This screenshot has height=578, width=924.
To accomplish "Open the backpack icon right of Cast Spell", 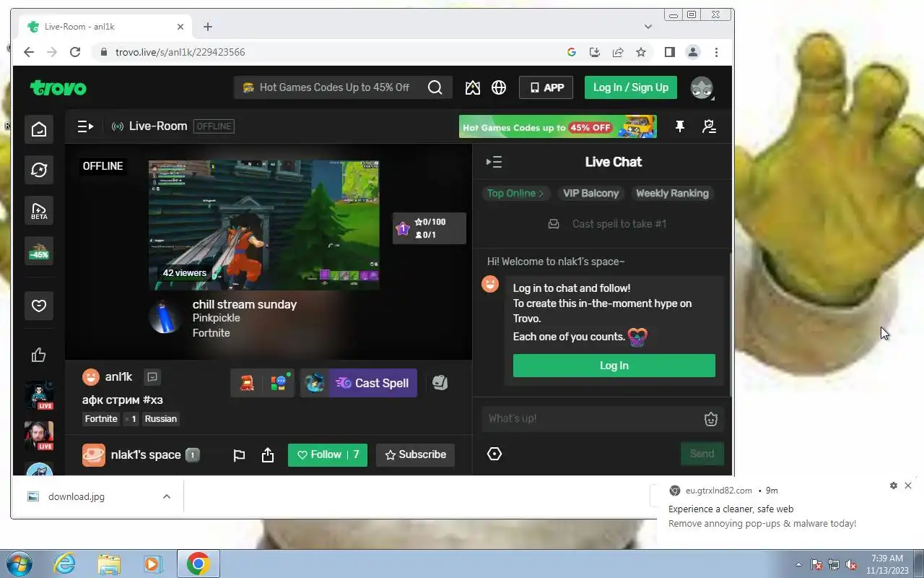I will click(440, 383).
